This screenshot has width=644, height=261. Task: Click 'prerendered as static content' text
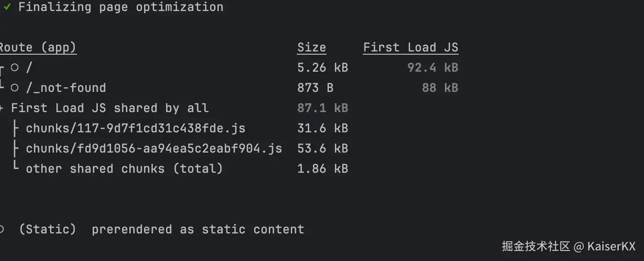pos(198,229)
